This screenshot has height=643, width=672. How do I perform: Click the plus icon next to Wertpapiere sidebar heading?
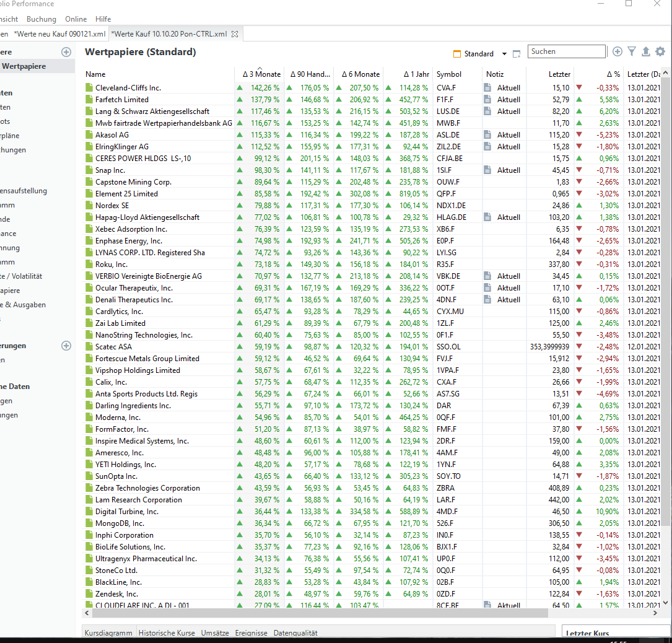[x=66, y=52]
